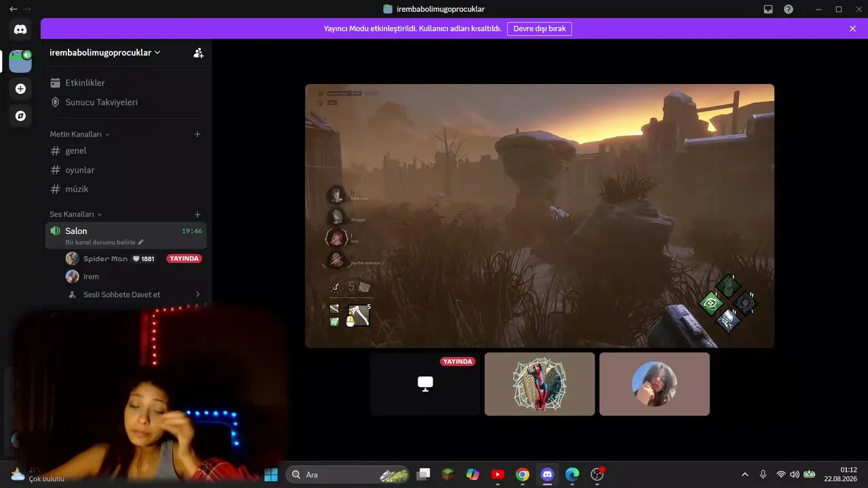Click the 1881 badge beside Spider Man
This screenshot has width=868, height=488.
[143, 259]
